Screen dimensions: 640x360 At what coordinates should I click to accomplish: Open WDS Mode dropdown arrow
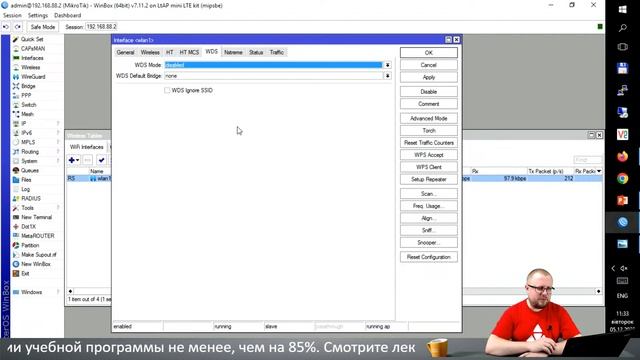click(x=387, y=65)
